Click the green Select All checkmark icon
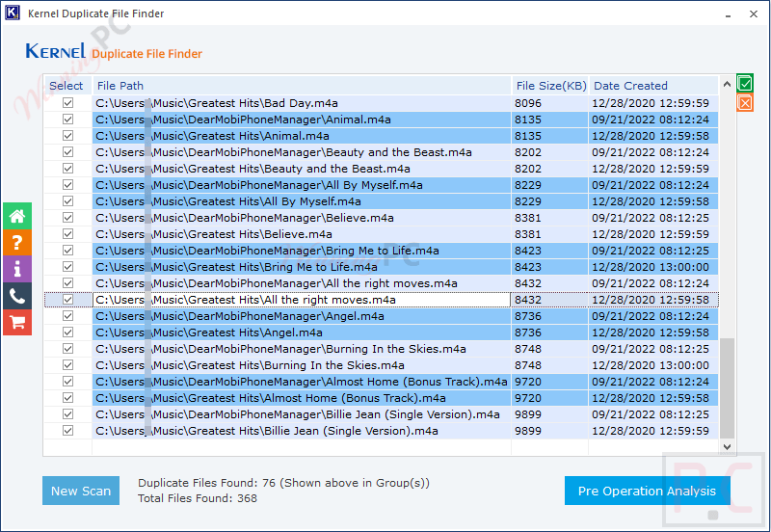The width and height of the screenshot is (771, 532). [744, 83]
